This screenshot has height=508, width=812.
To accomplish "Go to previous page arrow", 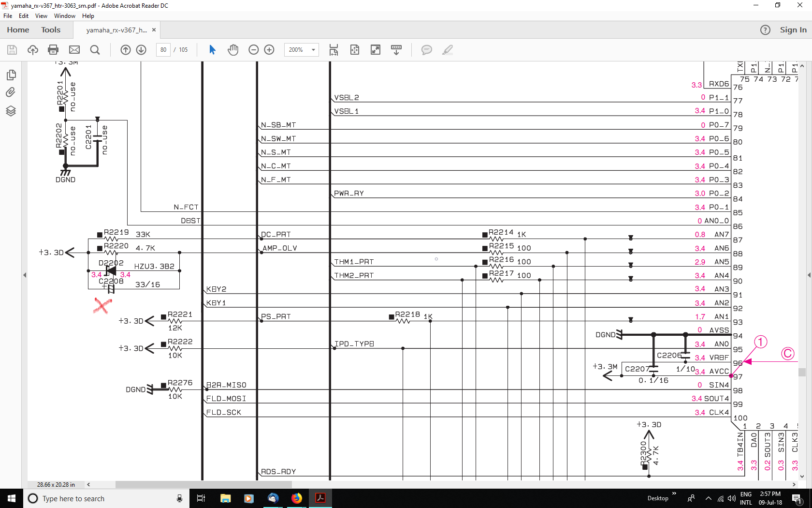I will (x=126, y=50).
